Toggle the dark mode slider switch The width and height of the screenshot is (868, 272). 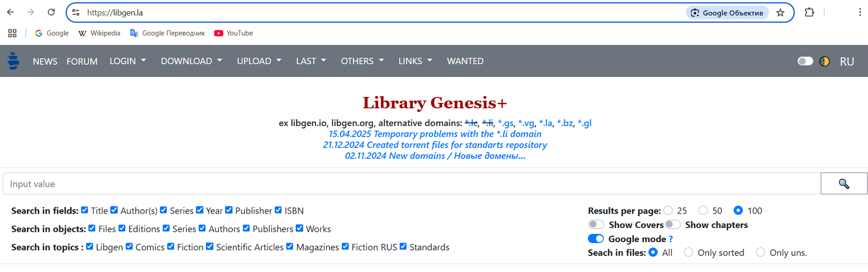pos(805,61)
